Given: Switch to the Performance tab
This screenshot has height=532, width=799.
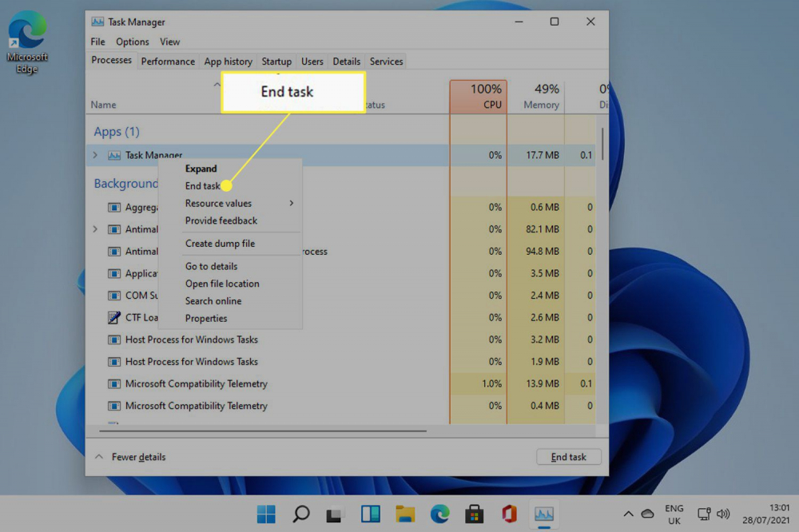Looking at the screenshot, I should [168, 62].
